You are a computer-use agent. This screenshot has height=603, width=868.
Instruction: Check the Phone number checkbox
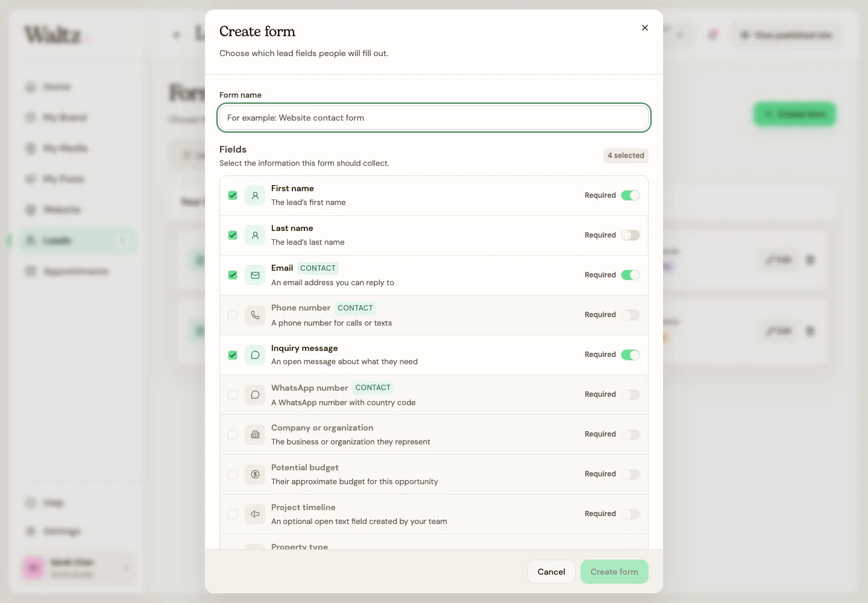(233, 315)
